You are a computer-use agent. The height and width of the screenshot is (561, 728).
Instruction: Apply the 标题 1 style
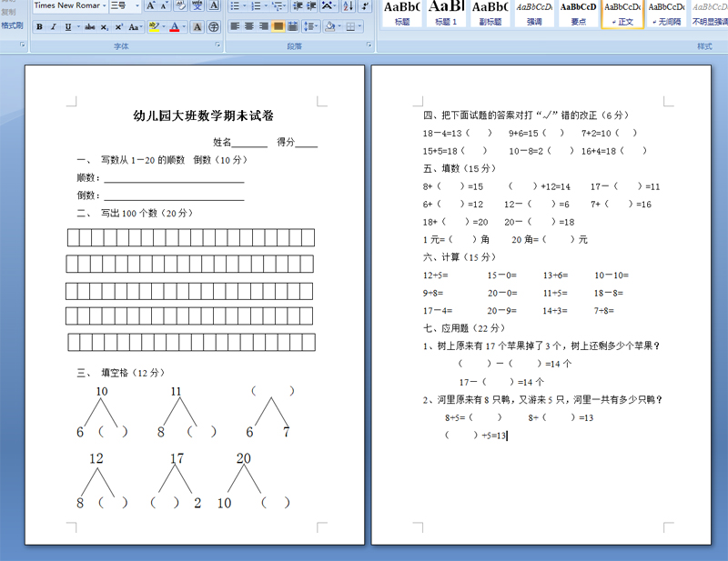[446, 13]
